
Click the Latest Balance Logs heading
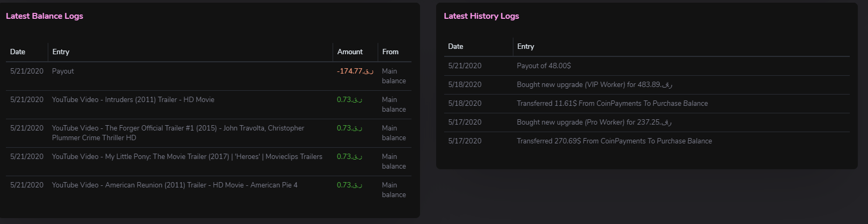tap(45, 16)
